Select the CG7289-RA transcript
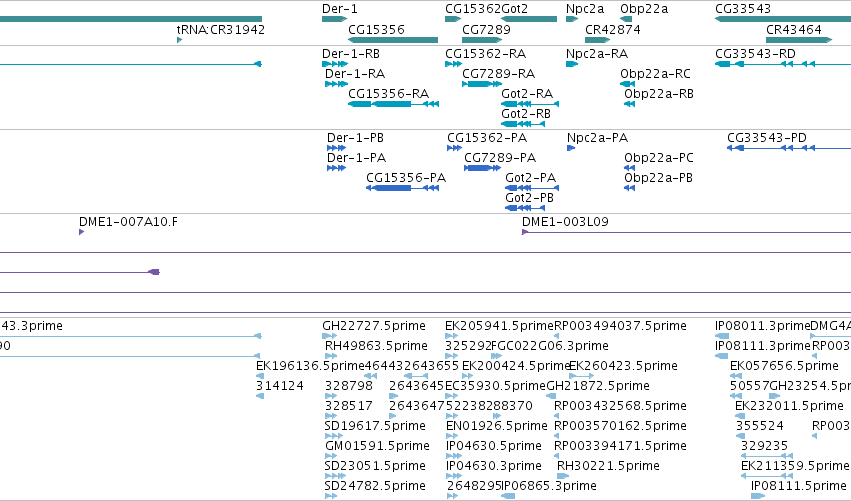851x501 pixels. 481,84
